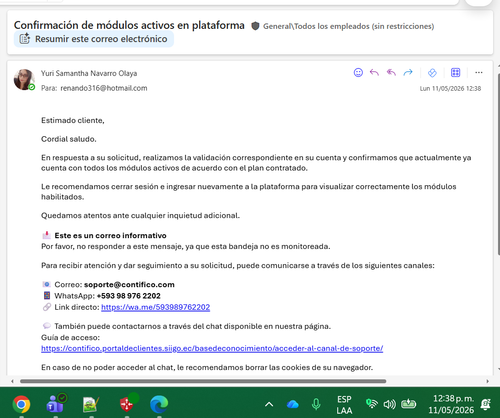The height and width of the screenshot is (418, 500).
Task: Expand hidden system tray icons chevron
Action: [269, 404]
